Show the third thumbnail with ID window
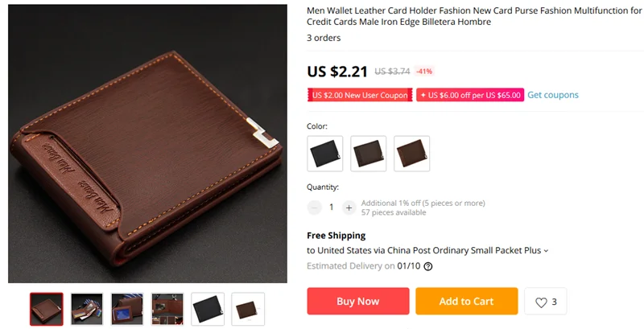Viewport: 644px width, 329px height. (127, 309)
